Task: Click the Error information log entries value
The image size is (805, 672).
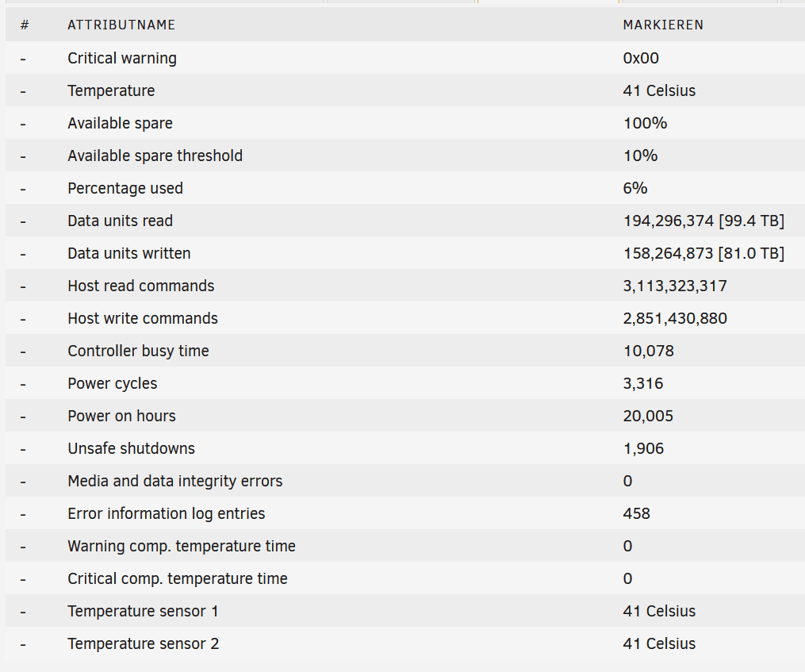Action: (x=637, y=513)
